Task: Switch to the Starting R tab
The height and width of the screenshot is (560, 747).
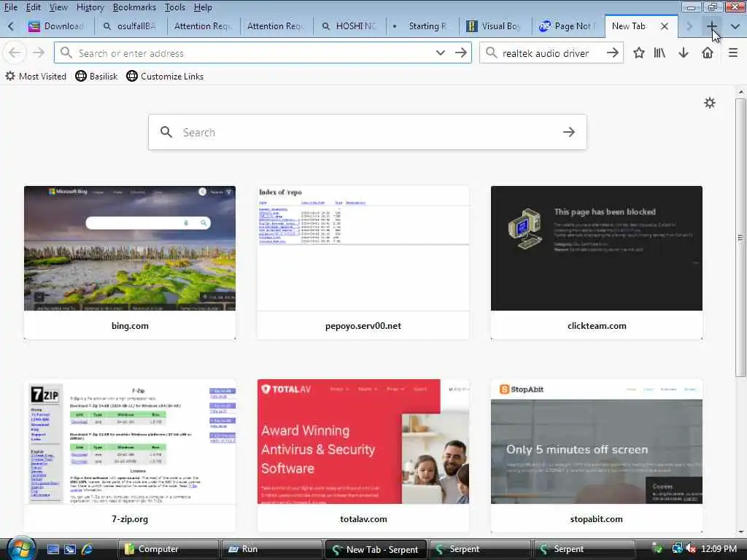Action: [x=422, y=26]
